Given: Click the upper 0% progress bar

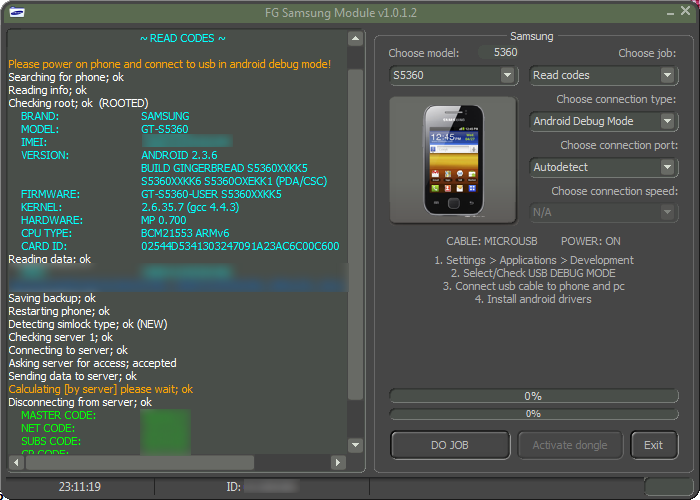Looking at the screenshot, I should [x=533, y=396].
